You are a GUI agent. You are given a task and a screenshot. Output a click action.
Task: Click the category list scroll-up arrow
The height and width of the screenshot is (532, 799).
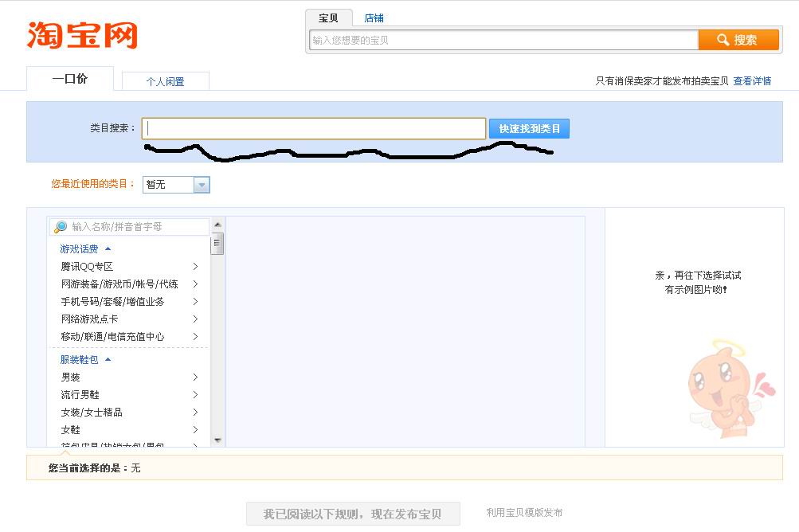(x=217, y=225)
